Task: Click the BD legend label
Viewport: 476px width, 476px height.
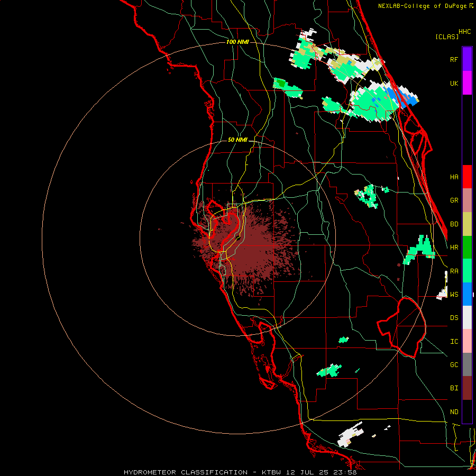Action: (454, 224)
